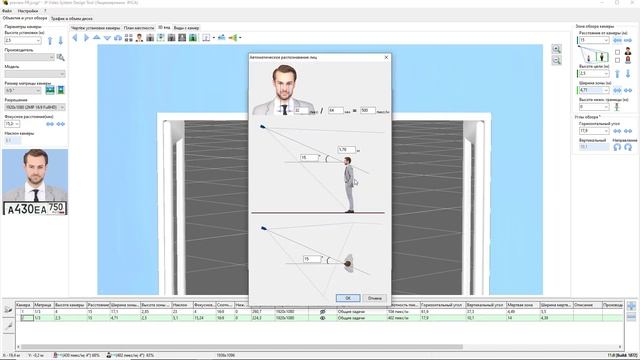
Task: Click the narrow-arrows icon beside the focal length field
Action: point(50,124)
